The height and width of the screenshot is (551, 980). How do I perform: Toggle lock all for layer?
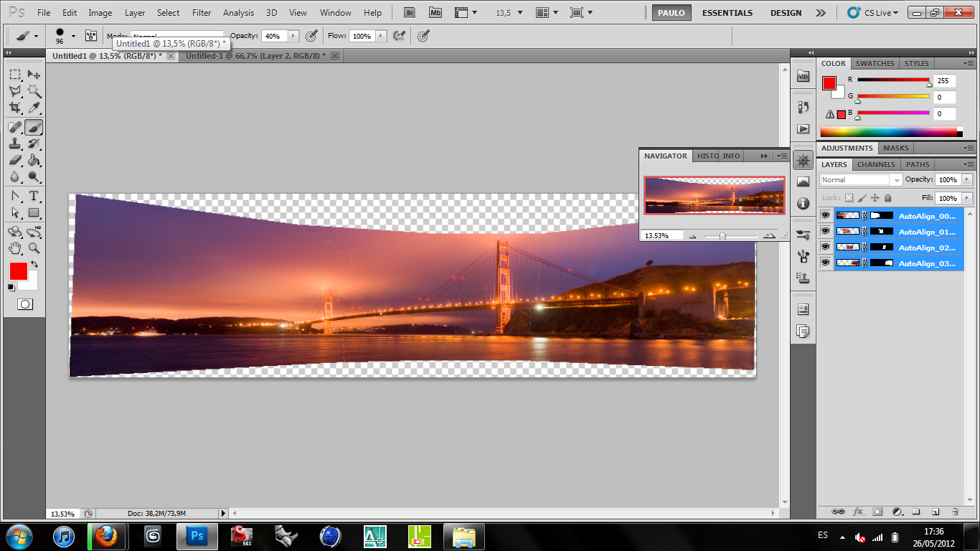point(888,198)
